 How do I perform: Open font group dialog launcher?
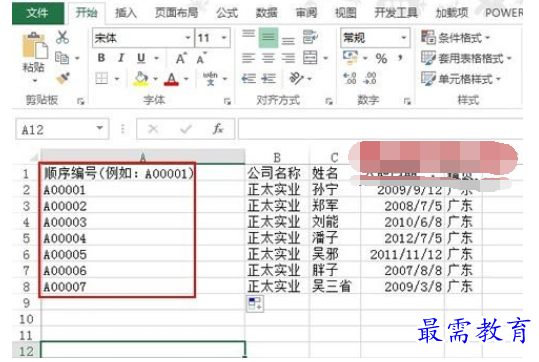click(227, 101)
